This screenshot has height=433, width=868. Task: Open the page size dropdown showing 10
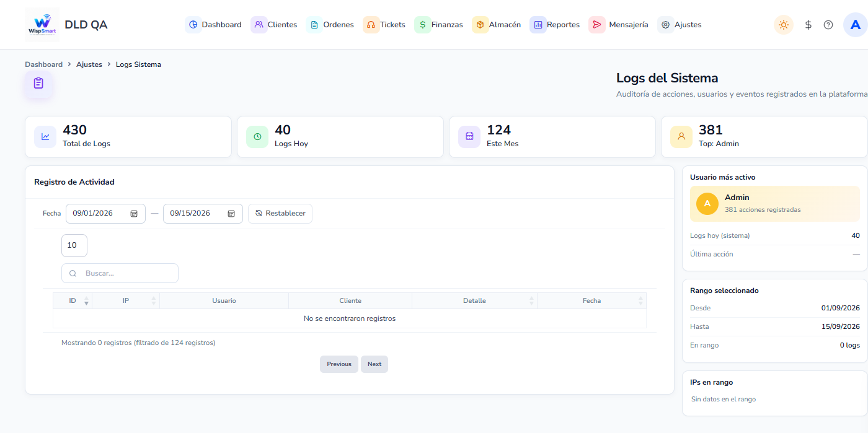(74, 245)
